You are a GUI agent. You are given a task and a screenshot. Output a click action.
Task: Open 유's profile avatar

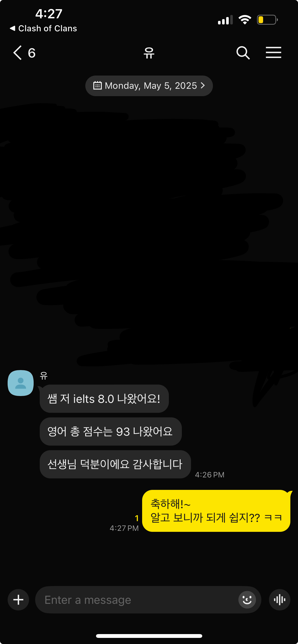pos(21,383)
